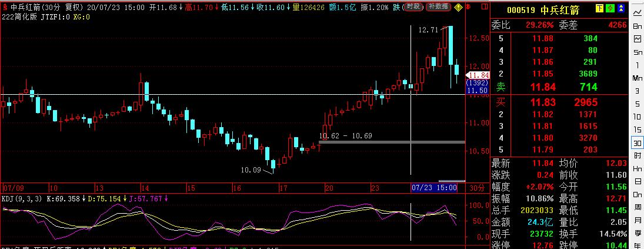Select the Dn period in sidebar

click(x=638, y=194)
